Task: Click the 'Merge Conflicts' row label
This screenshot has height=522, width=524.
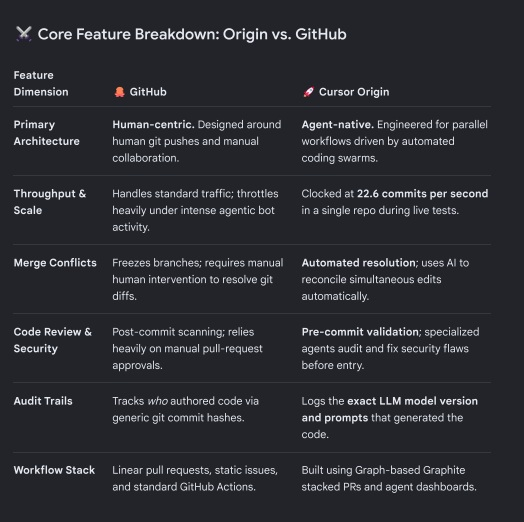Action: point(55,263)
